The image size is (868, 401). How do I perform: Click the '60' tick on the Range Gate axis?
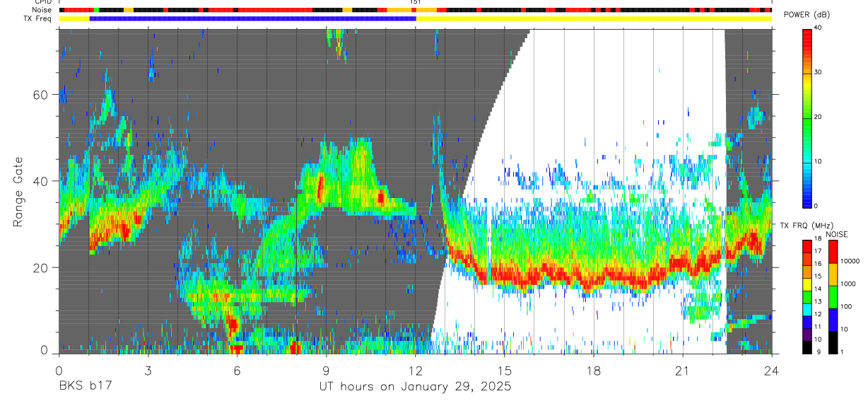41,95
